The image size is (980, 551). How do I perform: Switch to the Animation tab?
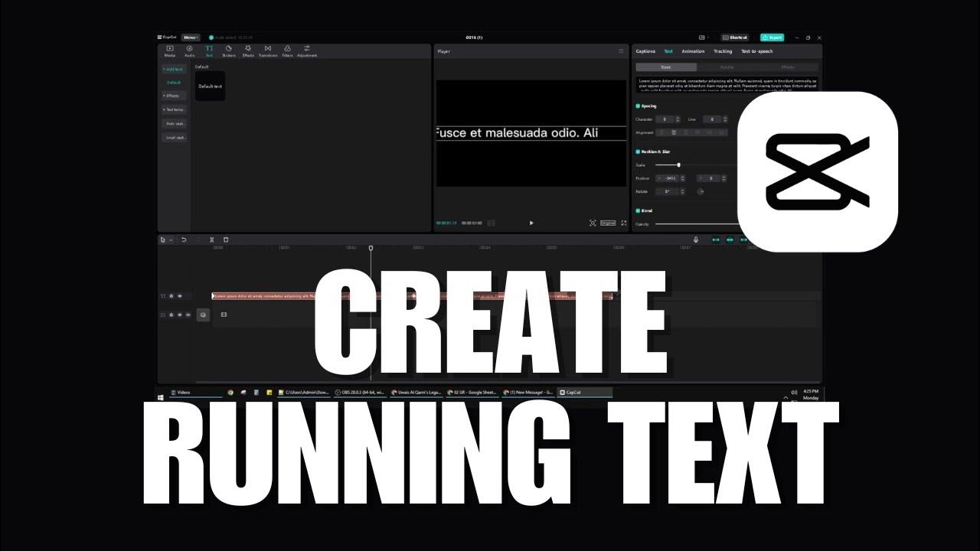coord(693,51)
